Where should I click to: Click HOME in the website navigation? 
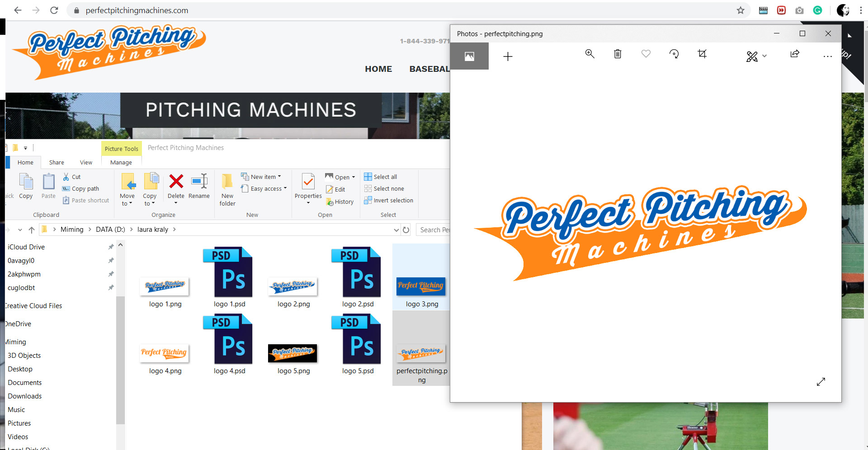pos(378,69)
